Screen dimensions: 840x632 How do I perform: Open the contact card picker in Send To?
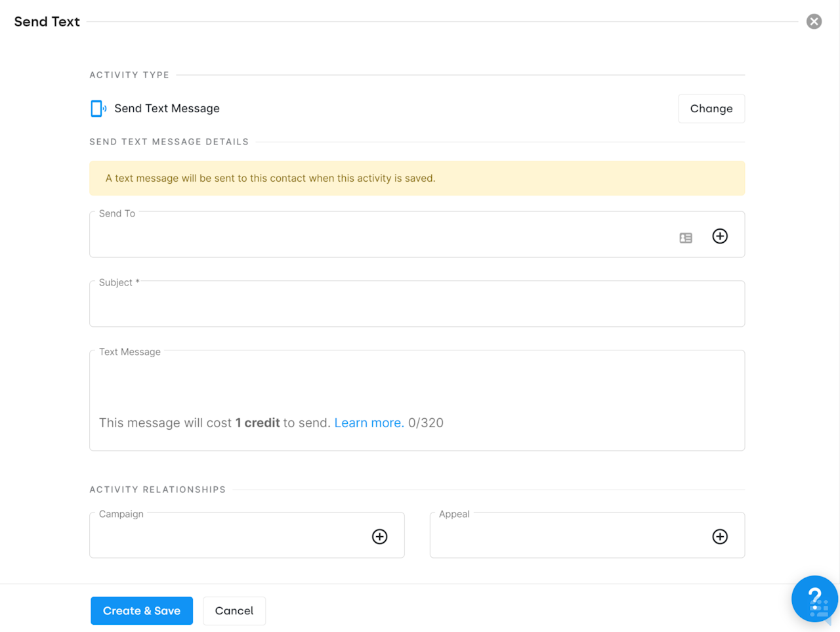pyautogui.click(x=685, y=238)
